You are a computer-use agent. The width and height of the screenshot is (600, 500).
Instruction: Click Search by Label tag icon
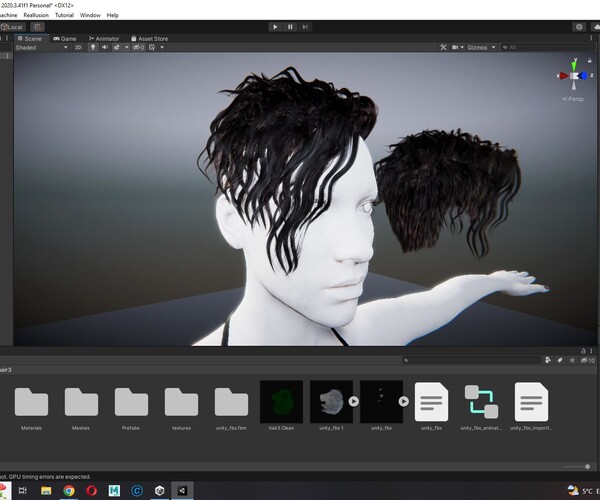[560, 360]
